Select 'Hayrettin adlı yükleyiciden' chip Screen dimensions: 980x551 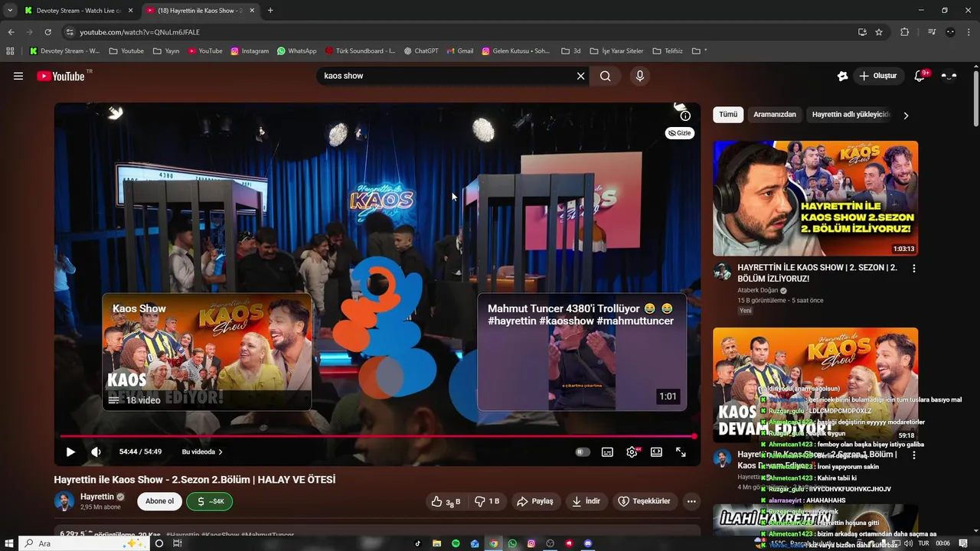tap(851, 115)
